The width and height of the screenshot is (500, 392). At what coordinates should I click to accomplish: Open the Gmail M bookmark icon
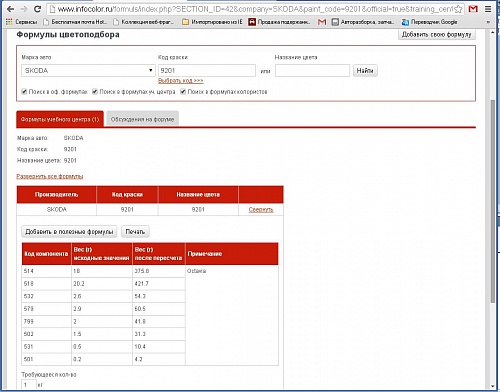click(x=322, y=22)
